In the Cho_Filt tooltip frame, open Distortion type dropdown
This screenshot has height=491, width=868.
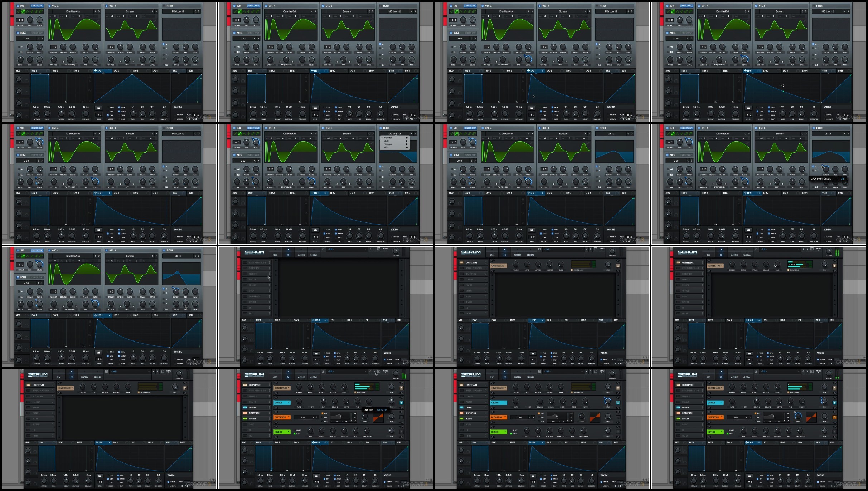pyautogui.click(x=282, y=417)
